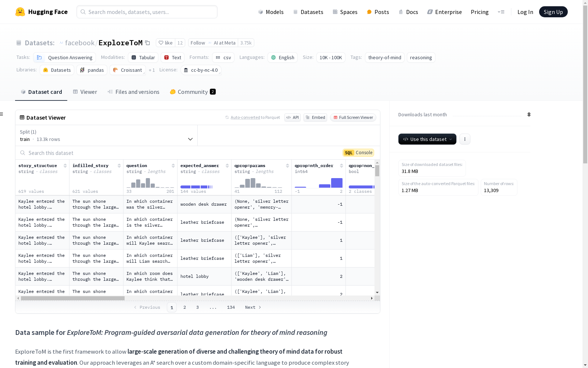This screenshot has height=368, width=588.
Task: Jump to page 134 of the dataset
Action: click(x=231, y=307)
